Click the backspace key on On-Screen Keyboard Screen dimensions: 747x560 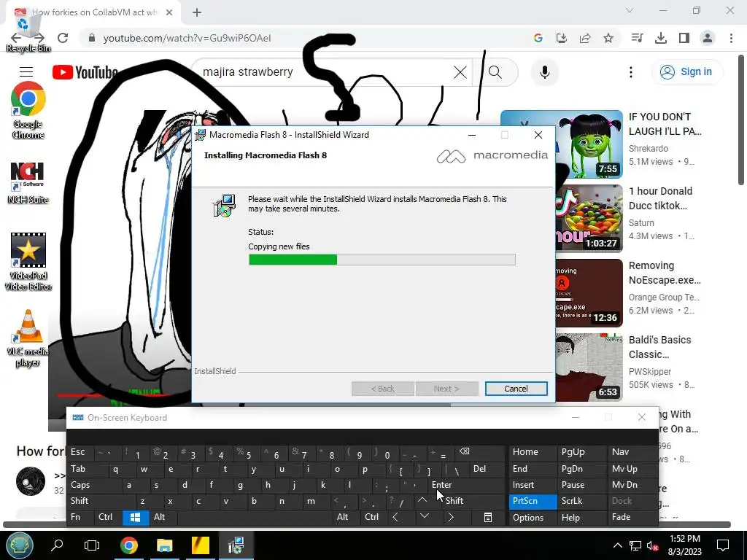point(480,452)
